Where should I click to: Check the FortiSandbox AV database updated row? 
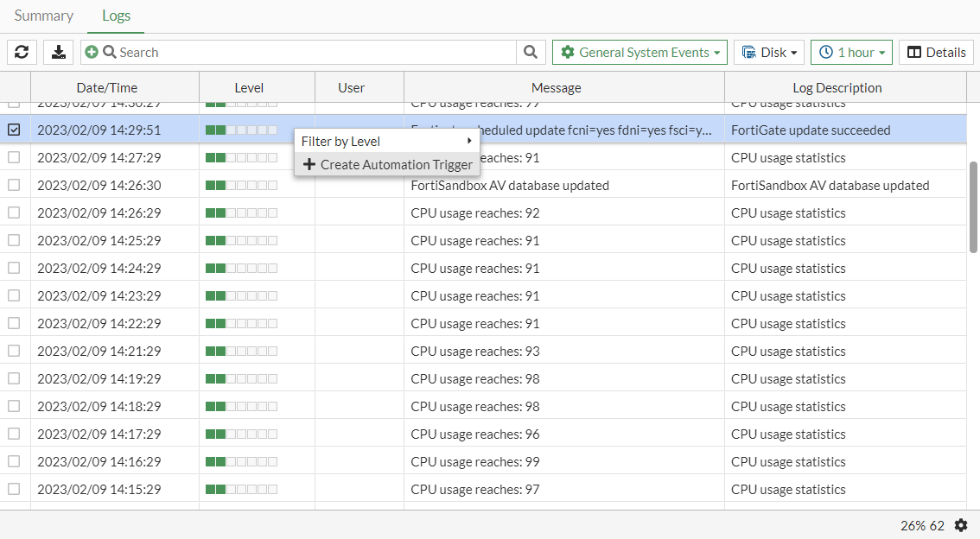click(x=15, y=185)
